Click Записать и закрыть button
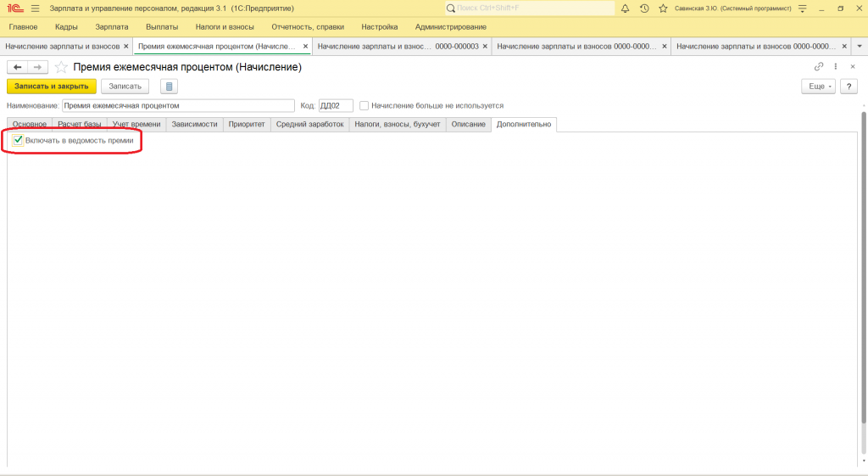868x476 pixels. click(52, 87)
